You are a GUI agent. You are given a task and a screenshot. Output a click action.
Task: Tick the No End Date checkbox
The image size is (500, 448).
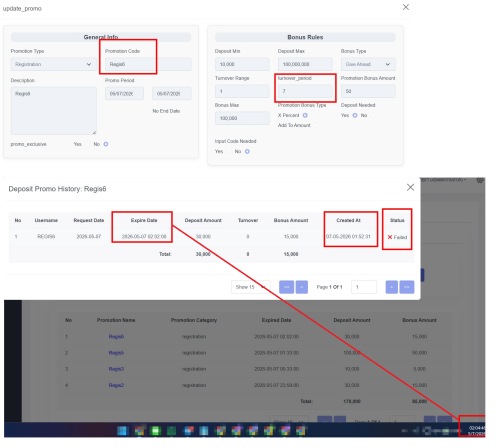[x=155, y=104]
